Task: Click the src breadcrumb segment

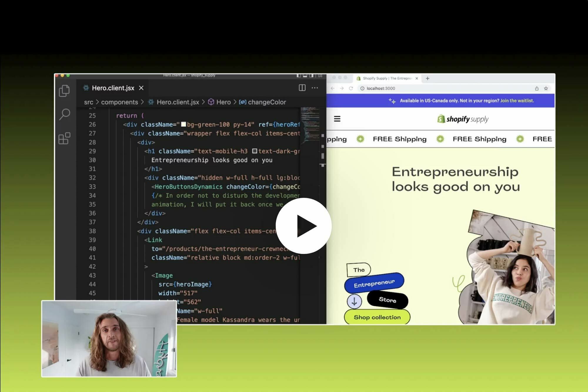Action: click(x=88, y=102)
